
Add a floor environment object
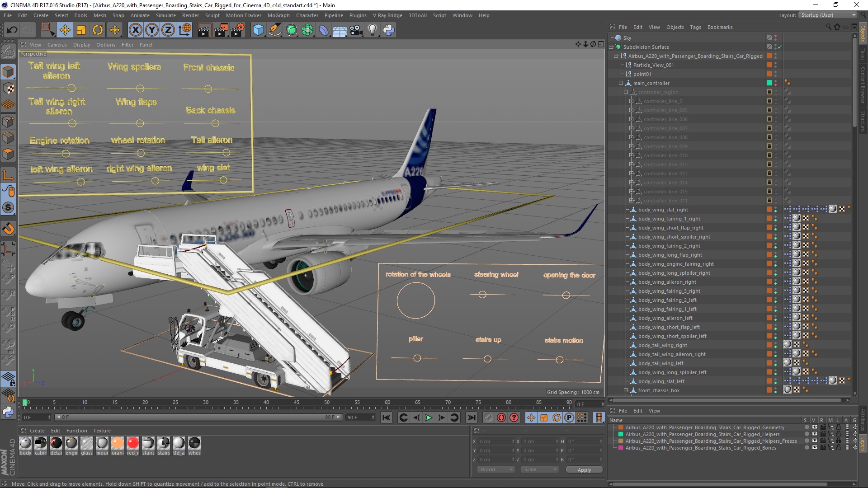340,30
